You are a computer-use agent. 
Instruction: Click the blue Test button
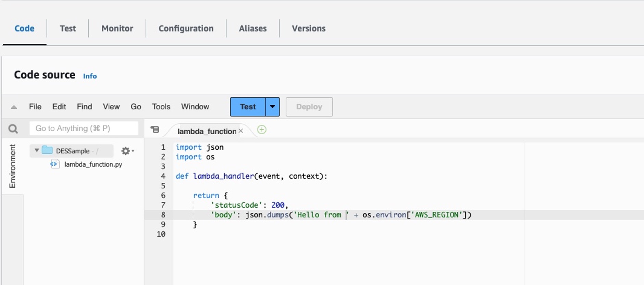[x=248, y=107]
